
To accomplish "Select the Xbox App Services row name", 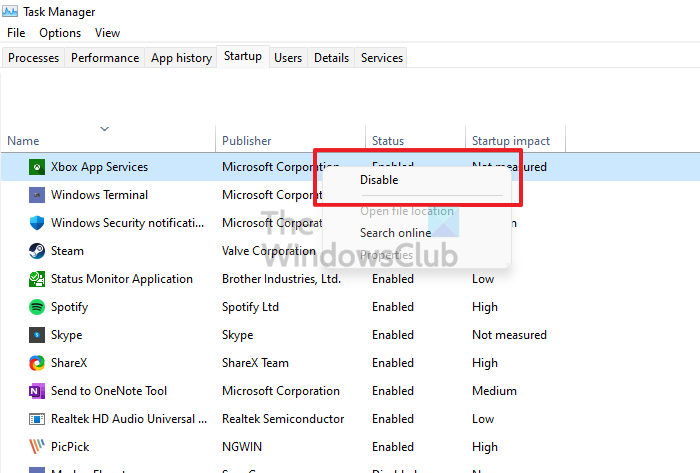I will tap(99, 167).
